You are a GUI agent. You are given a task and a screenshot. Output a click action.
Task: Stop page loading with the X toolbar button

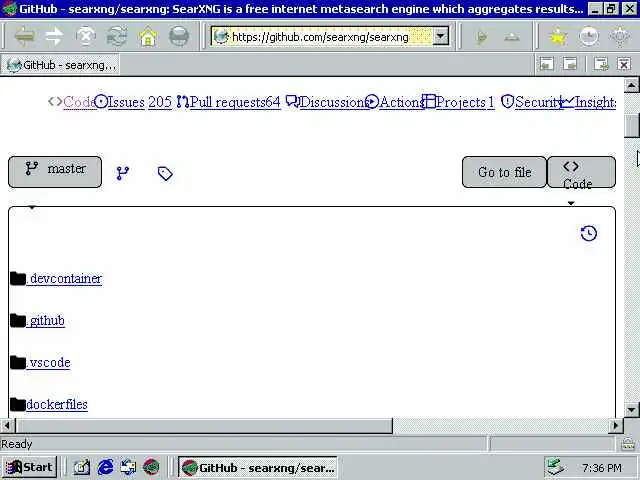[86, 37]
